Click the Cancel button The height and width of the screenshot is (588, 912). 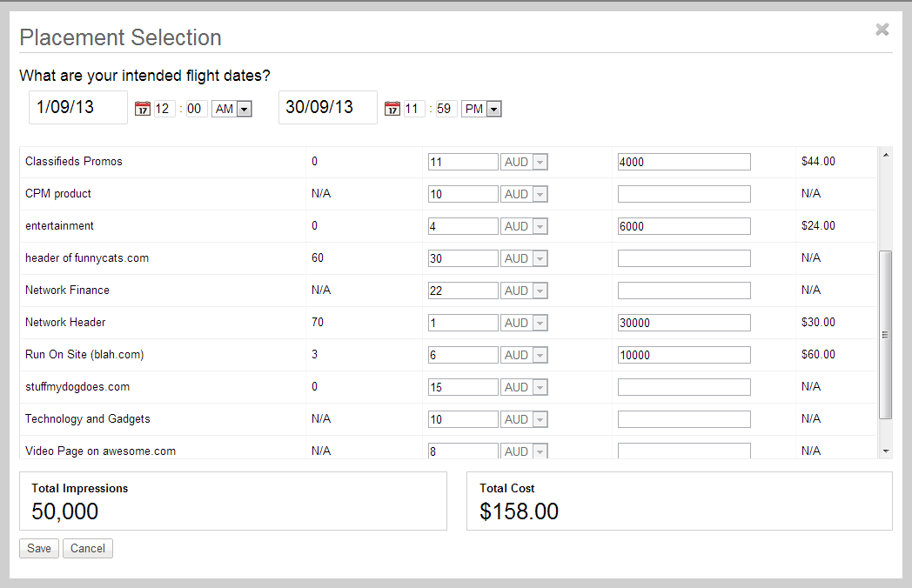pyautogui.click(x=88, y=549)
